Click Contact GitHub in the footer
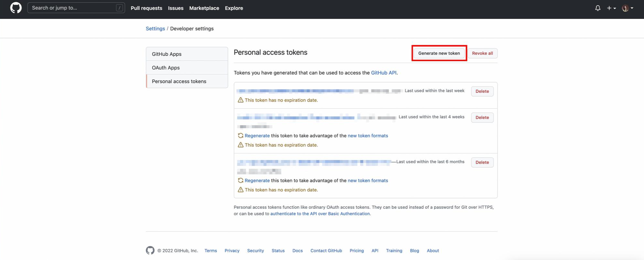This screenshot has width=644, height=260. click(326, 251)
